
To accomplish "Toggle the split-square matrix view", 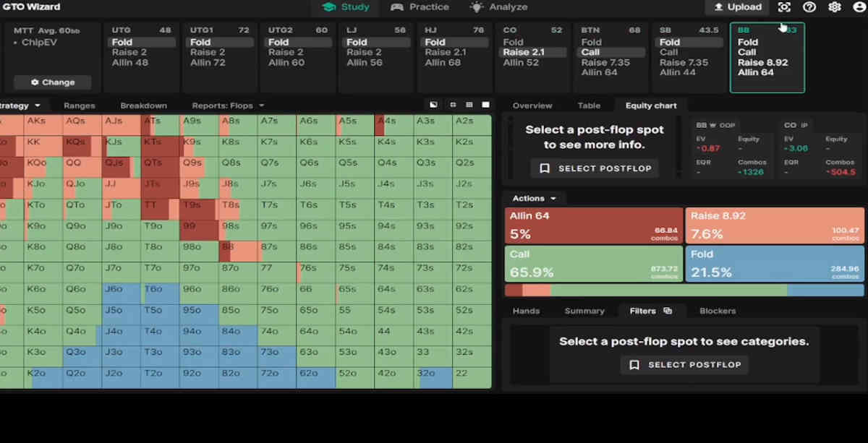I will pos(433,105).
